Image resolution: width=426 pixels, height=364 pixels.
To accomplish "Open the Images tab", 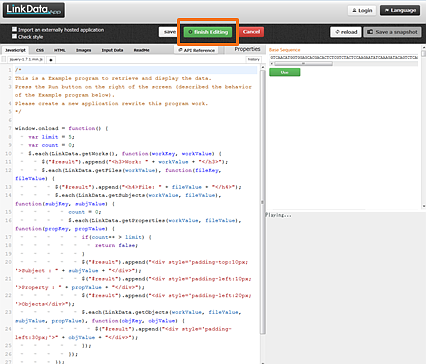I will 83,50.
